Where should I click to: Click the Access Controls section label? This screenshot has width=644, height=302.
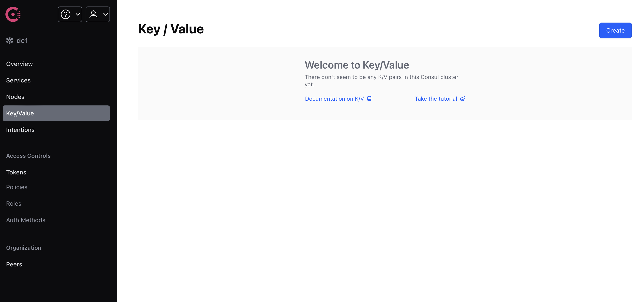pyautogui.click(x=28, y=156)
